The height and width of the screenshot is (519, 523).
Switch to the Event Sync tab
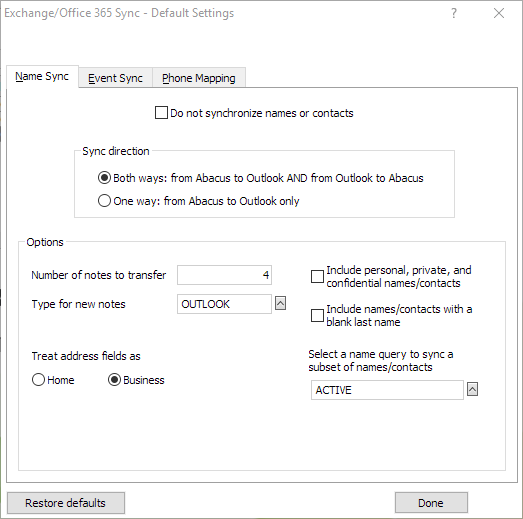click(115, 78)
